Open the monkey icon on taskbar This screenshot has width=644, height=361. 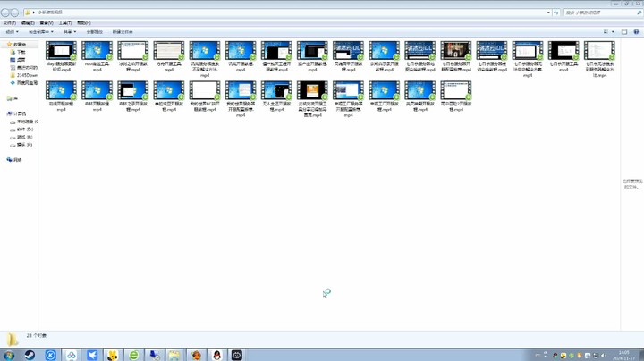point(196,355)
